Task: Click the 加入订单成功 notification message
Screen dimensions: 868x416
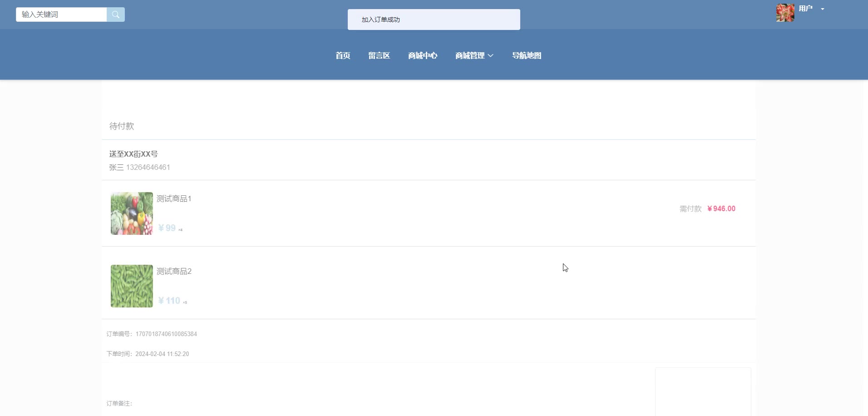Action: [x=434, y=20]
